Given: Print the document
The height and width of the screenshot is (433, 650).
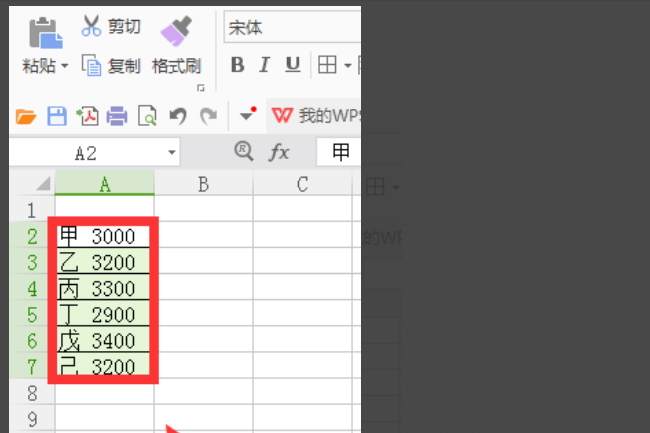Looking at the screenshot, I should tap(117, 116).
